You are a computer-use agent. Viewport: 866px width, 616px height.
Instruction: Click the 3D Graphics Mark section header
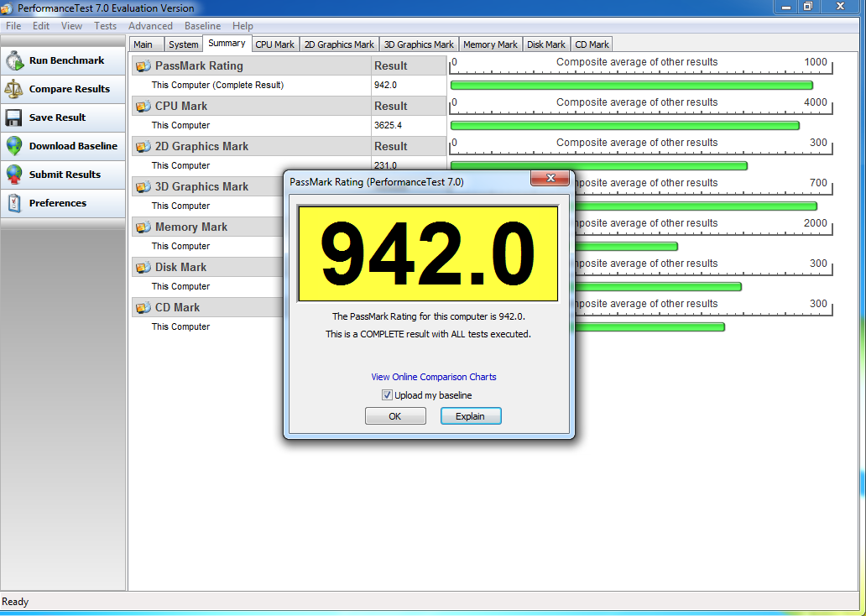[207, 187]
